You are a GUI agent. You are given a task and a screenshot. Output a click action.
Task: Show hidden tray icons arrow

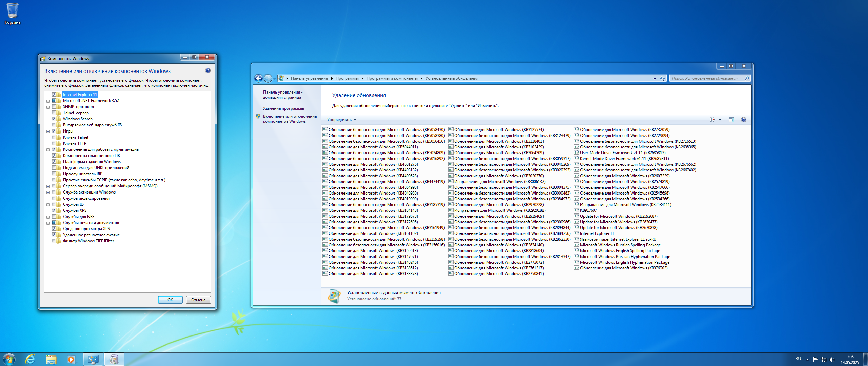807,359
